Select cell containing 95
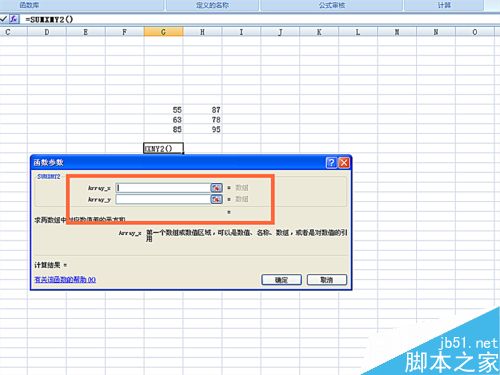 (x=203, y=129)
